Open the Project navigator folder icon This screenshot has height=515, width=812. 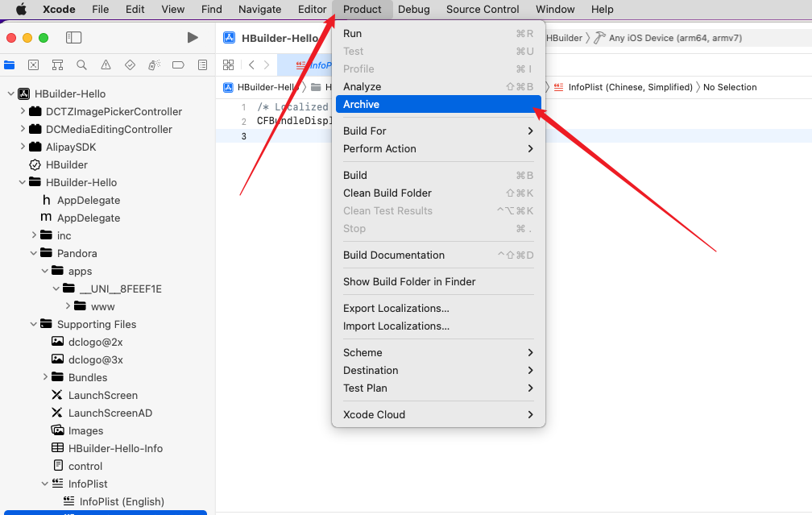click(10, 65)
